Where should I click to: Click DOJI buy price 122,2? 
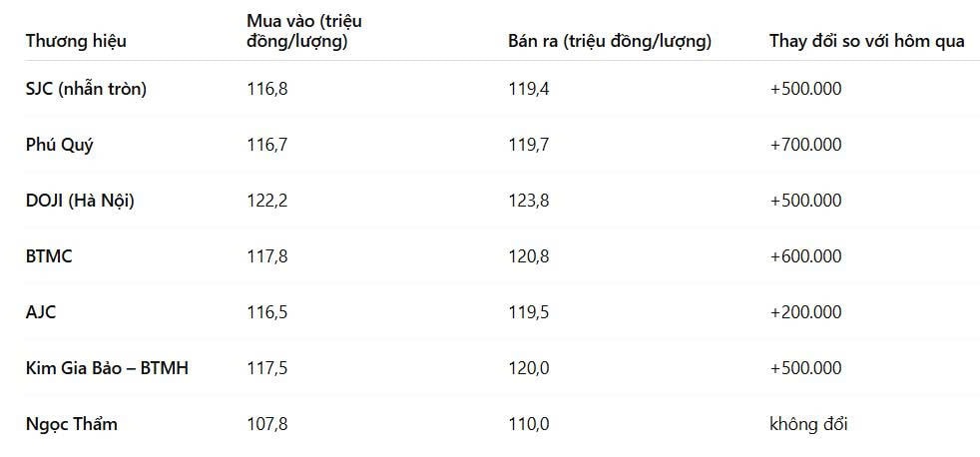tap(267, 201)
